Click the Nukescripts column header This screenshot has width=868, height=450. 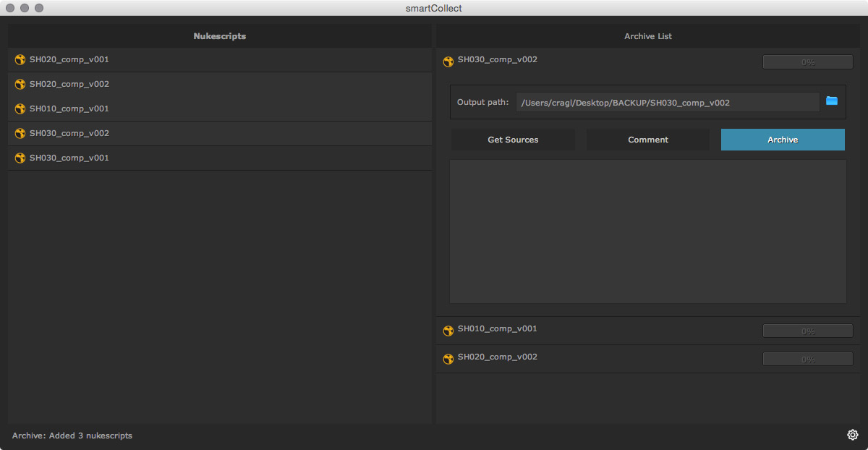(x=219, y=36)
